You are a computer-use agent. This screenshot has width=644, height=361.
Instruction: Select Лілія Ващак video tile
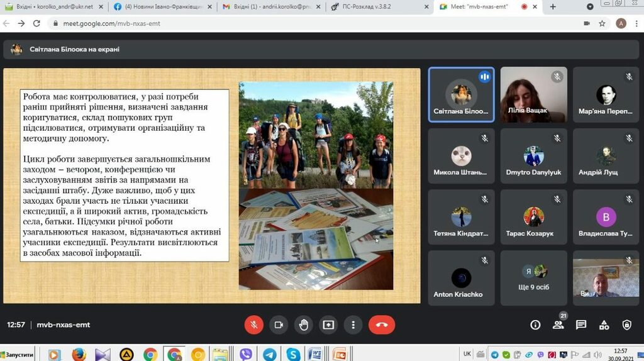[534, 94]
